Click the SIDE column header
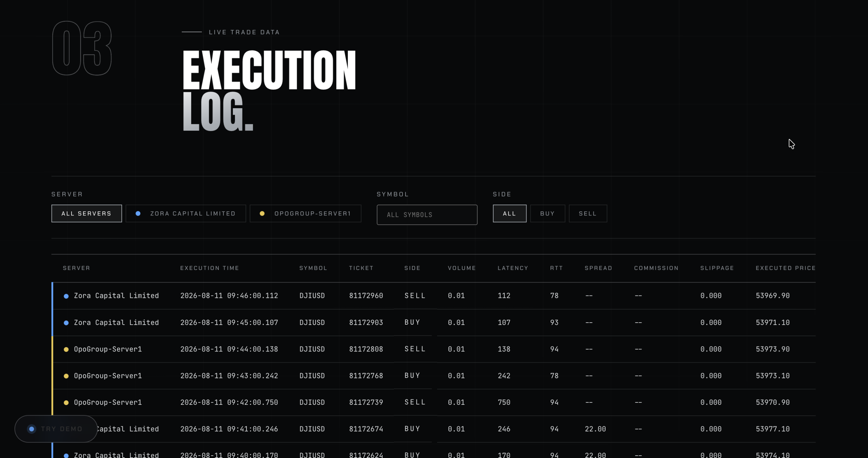 pyautogui.click(x=412, y=268)
